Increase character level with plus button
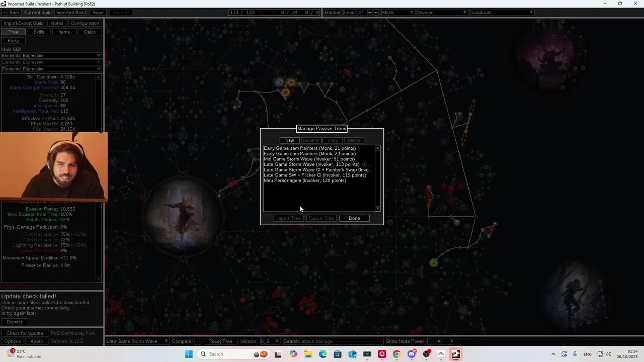644x362 pixels. pyautogui.click(x=370, y=13)
